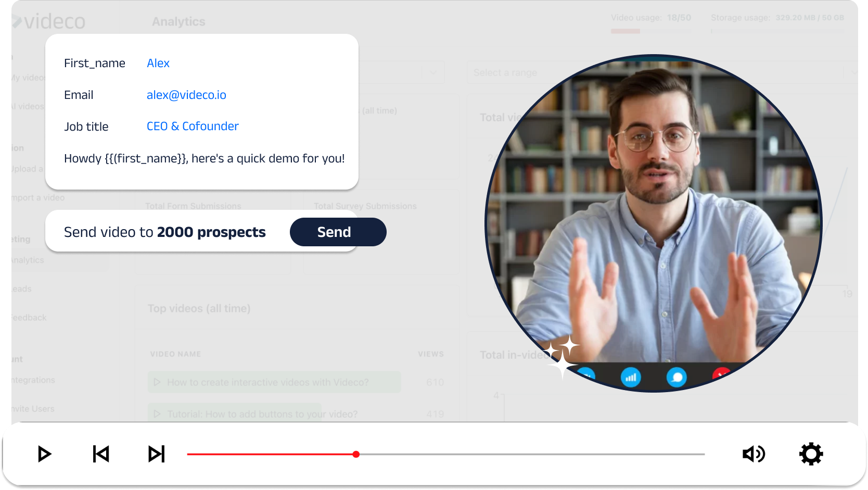Skip to the next track
This screenshot has width=868, height=490.
(x=157, y=454)
